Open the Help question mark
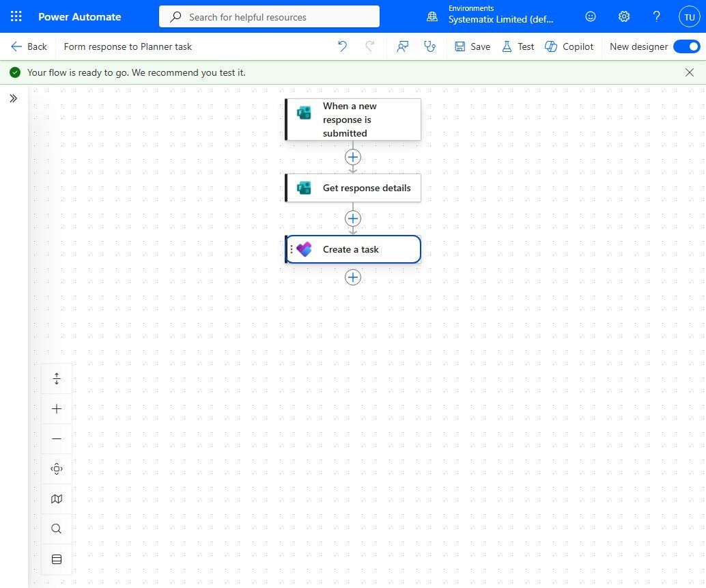This screenshot has width=706, height=588. (656, 16)
